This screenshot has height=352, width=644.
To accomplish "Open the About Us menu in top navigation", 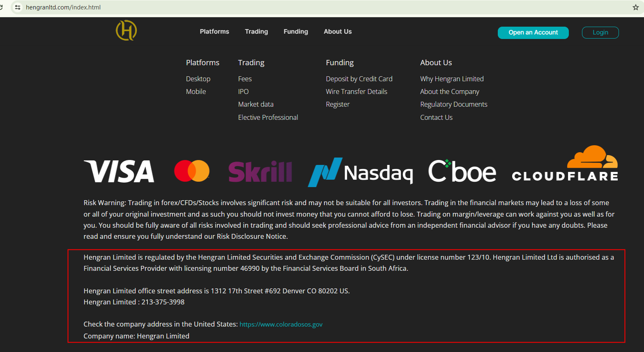I will (x=338, y=32).
